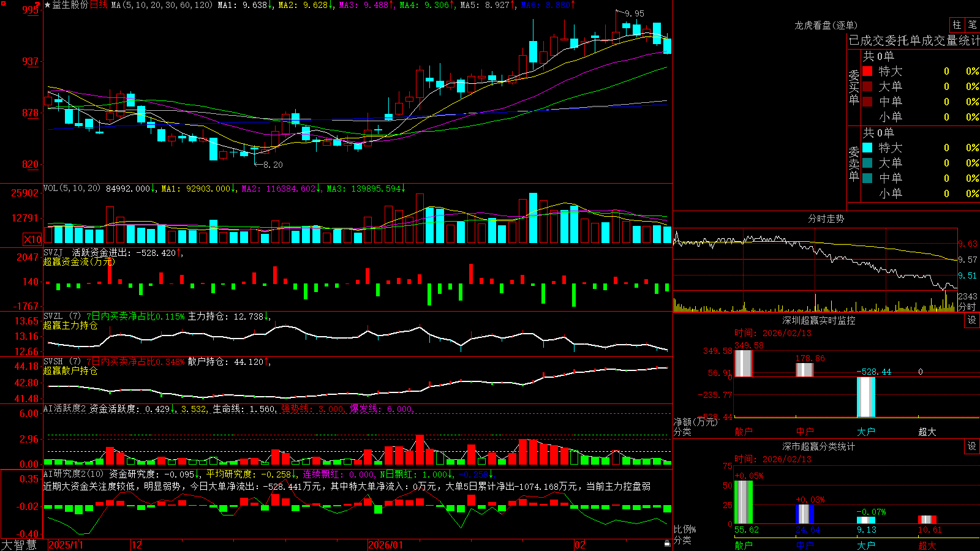980x551 pixels.
Task: Click the 深圳超赢实时监控 panel title
Action: coord(818,320)
